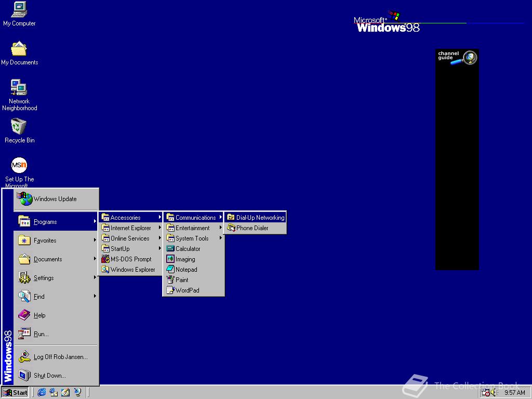The image size is (532, 399).
Task: Expand the System Tools accessories folder
Action: tap(194, 238)
